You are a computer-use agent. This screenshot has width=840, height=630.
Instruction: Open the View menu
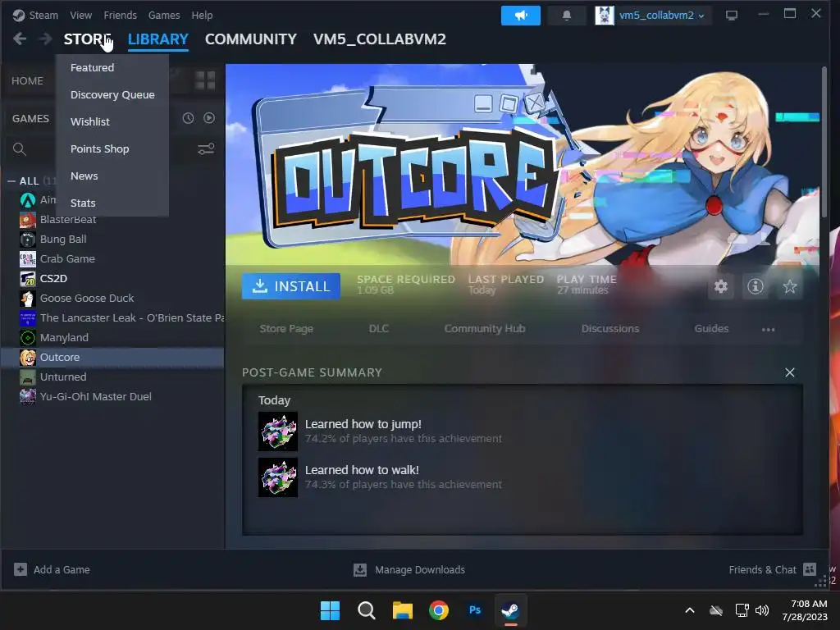point(81,15)
